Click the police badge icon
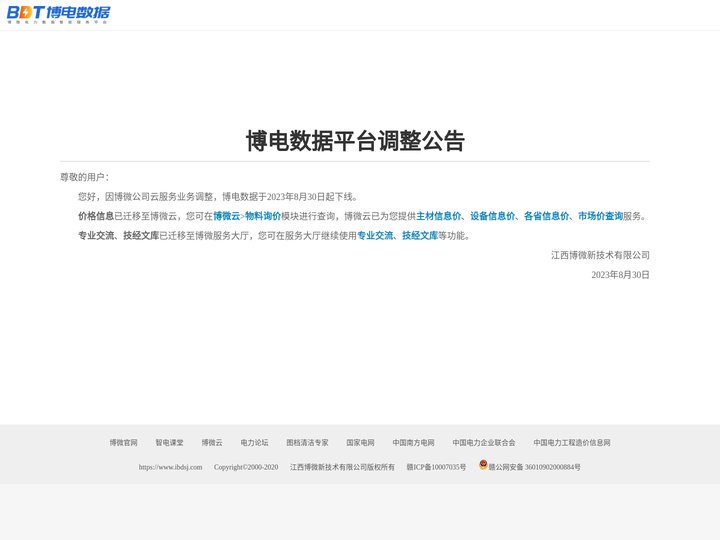The width and height of the screenshot is (720, 540). pyautogui.click(x=483, y=465)
